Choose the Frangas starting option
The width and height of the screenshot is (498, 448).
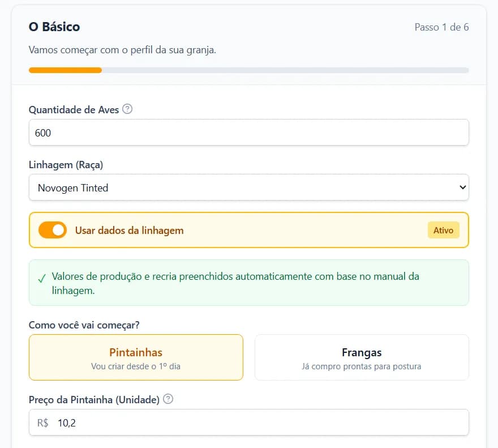[x=362, y=357]
